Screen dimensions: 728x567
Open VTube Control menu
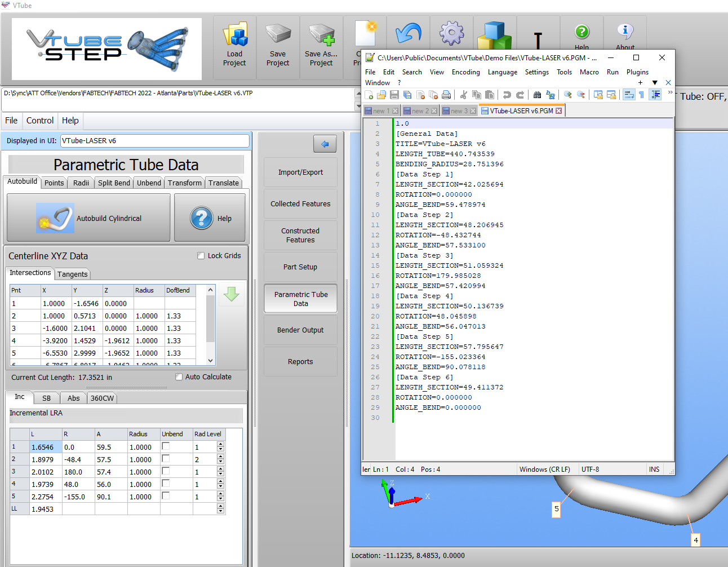(40, 121)
